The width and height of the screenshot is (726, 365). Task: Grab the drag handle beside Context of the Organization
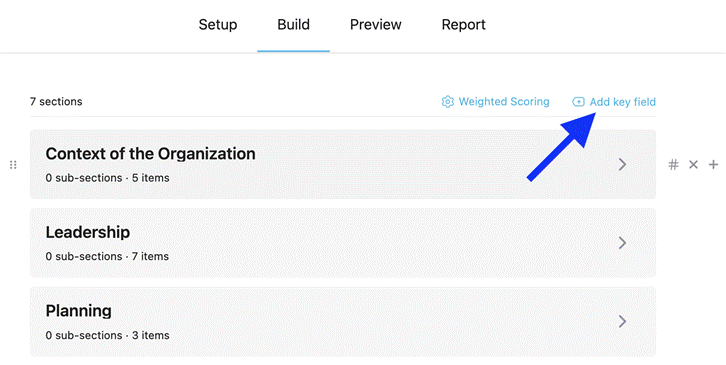[13, 165]
